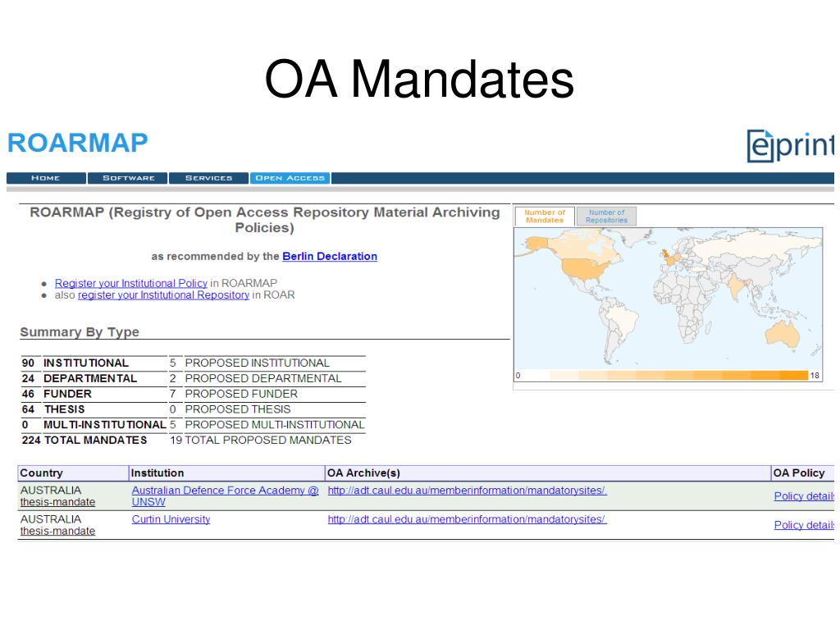Click 'PROPOSED INSTITUTIONAL' text

tap(257, 363)
